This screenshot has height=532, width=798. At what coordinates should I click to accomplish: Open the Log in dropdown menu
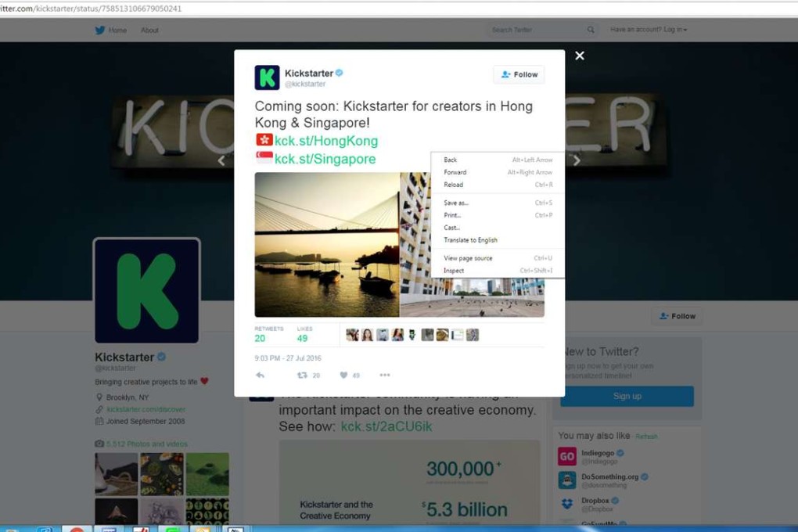[x=648, y=29]
